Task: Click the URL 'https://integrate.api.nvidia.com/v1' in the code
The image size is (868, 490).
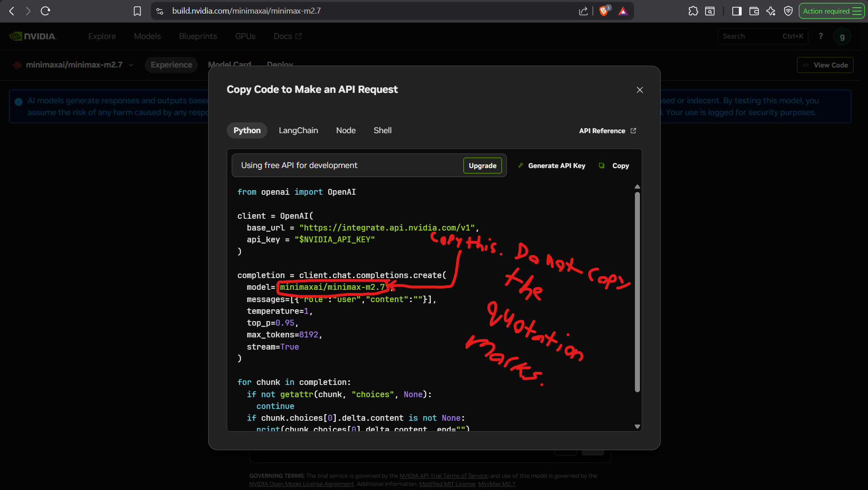Action: (387, 228)
